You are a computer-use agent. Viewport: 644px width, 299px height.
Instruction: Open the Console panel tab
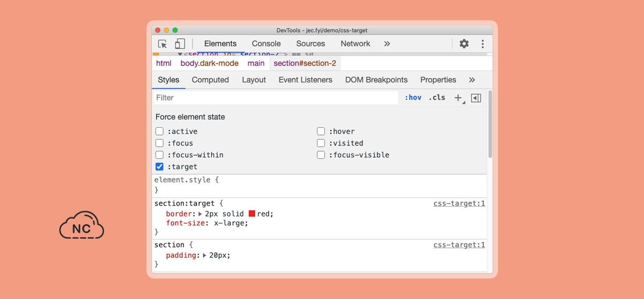tap(266, 44)
